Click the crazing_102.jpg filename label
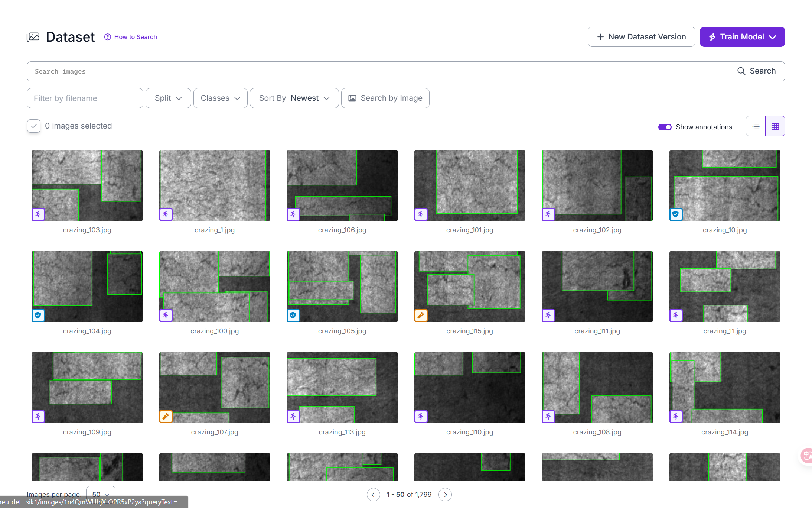 pyautogui.click(x=597, y=230)
